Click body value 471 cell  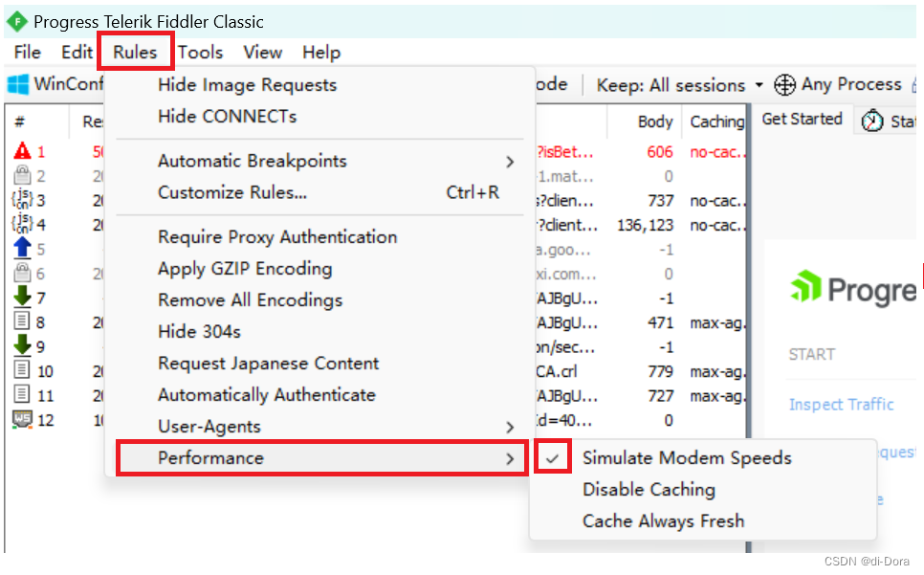point(660,322)
